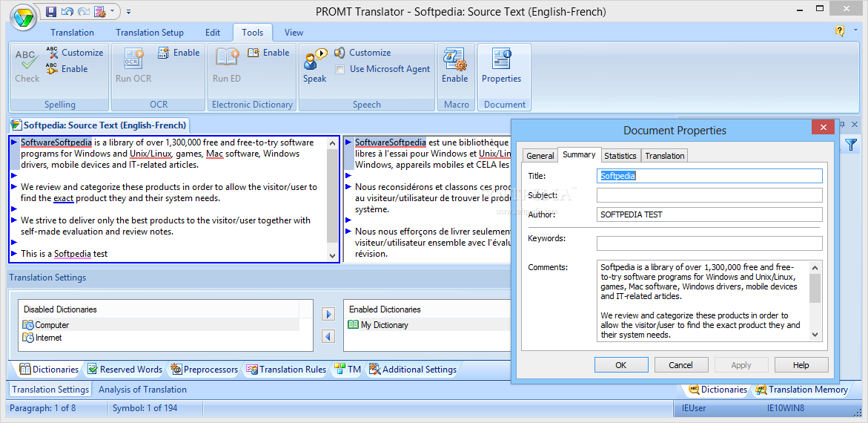The image size is (868, 423).
Task: Click filter funnel icon in right panel
Action: 851,145
